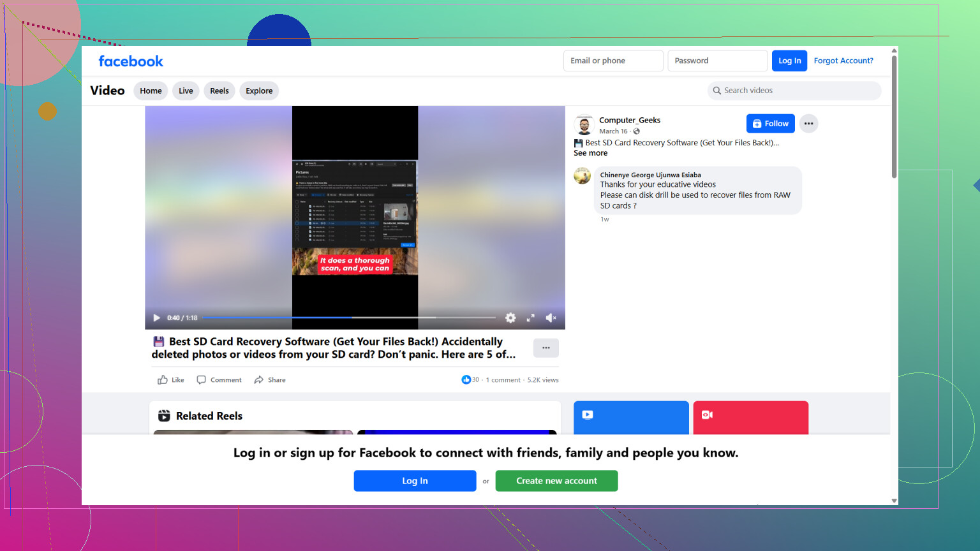Screen dimensions: 980x551
Task: Click the Related Reels heading
Action: pos(209,416)
